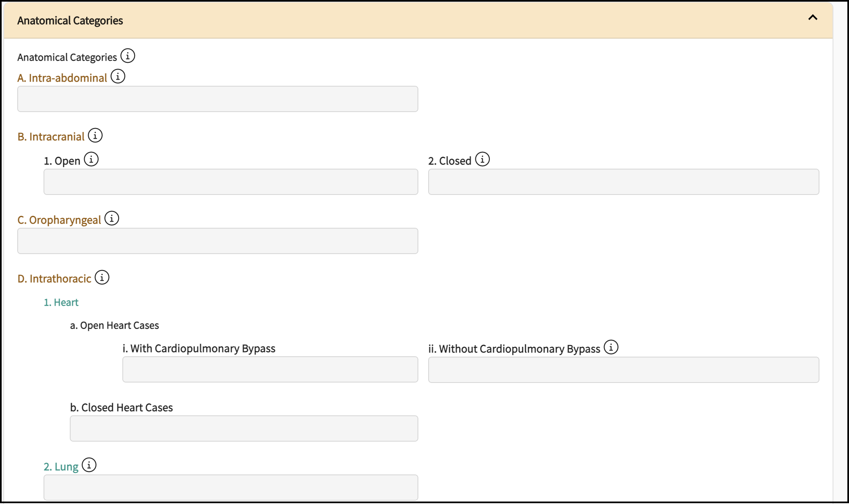This screenshot has height=504, width=849.
Task: Click info icon for Without Cardiopulmonary Bypass
Action: [611, 347]
